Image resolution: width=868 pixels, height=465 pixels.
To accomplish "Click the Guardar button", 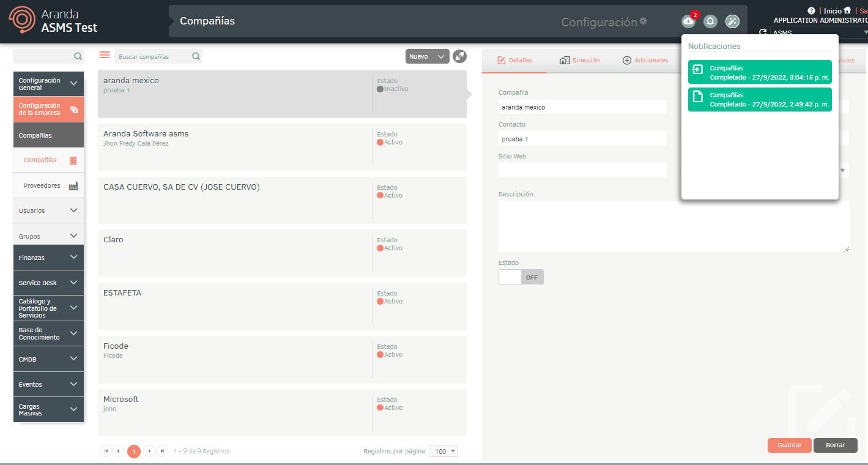I will point(789,445).
